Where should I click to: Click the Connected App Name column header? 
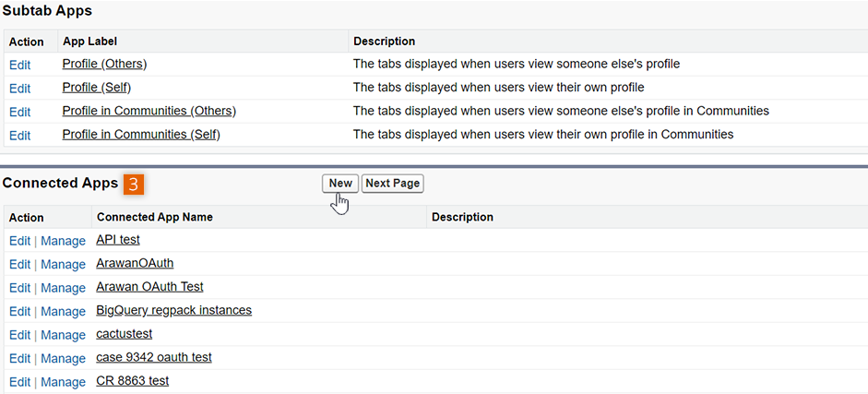154,218
